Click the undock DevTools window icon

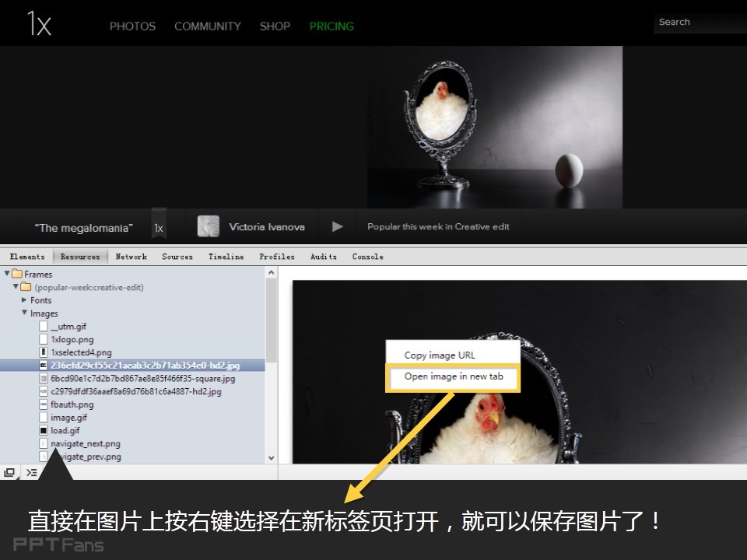coord(9,472)
